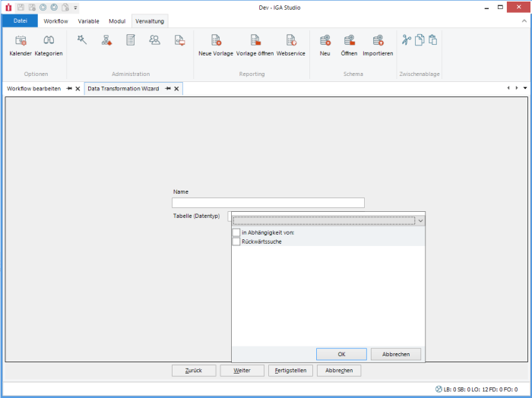Expand the combo box in popup
This screenshot has width=532, height=398.
pyautogui.click(x=420, y=220)
